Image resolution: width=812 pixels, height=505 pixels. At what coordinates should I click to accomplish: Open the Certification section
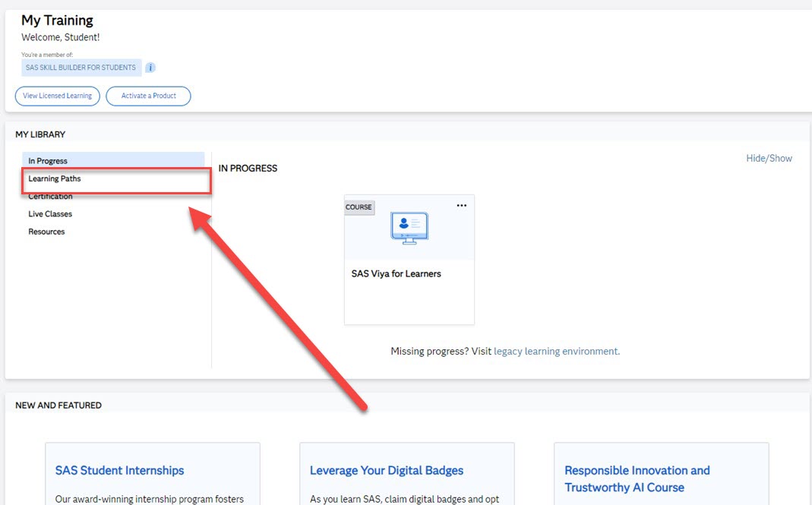(x=50, y=196)
